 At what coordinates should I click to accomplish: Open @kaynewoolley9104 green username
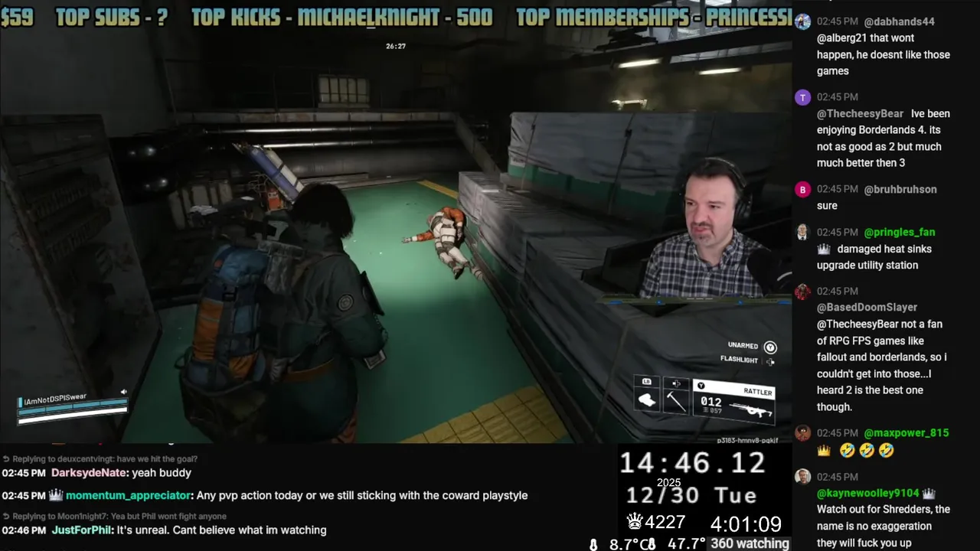point(867,494)
